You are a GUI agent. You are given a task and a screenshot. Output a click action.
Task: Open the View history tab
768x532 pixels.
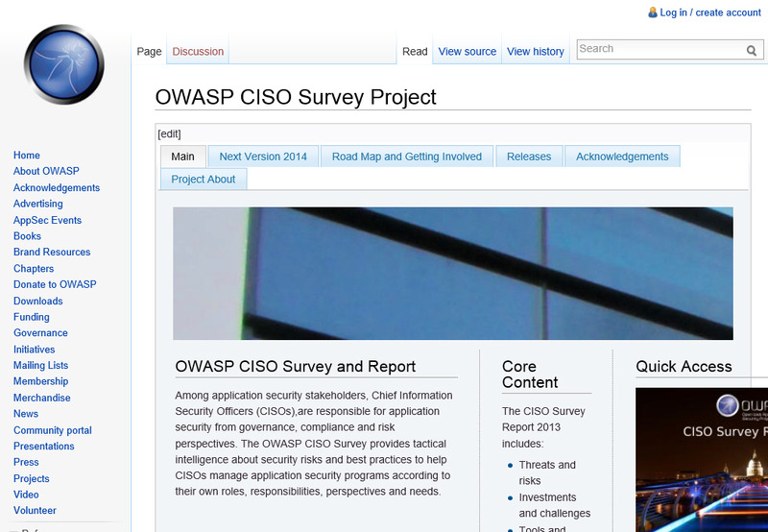(535, 52)
